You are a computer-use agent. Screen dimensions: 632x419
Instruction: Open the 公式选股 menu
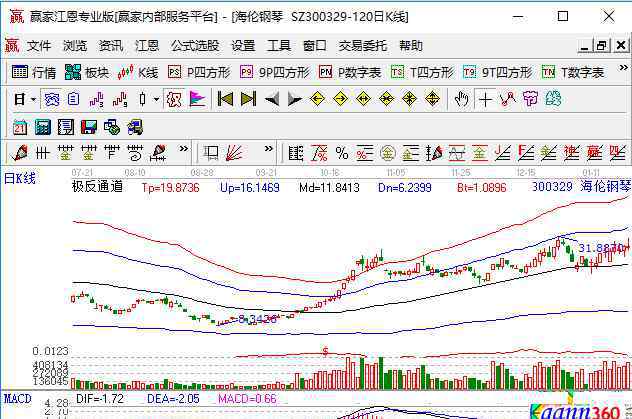195,46
